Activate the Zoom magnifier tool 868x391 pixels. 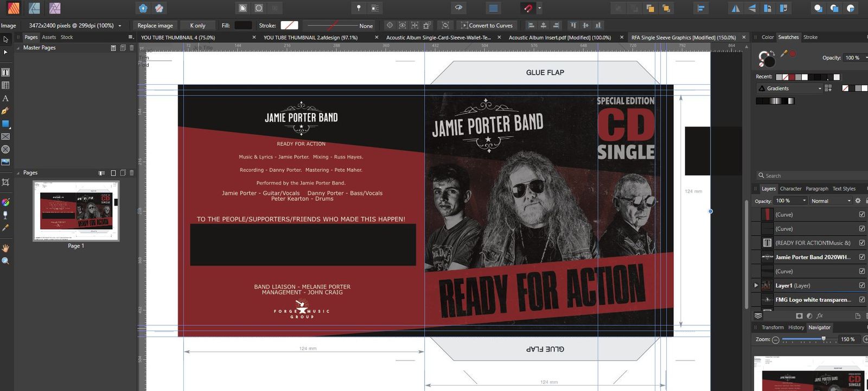[x=5, y=261]
